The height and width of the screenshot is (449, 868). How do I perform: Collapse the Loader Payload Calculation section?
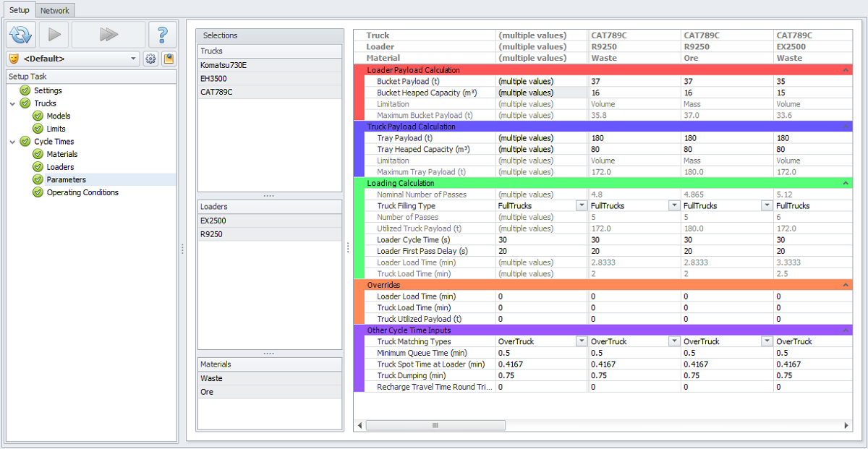point(846,70)
